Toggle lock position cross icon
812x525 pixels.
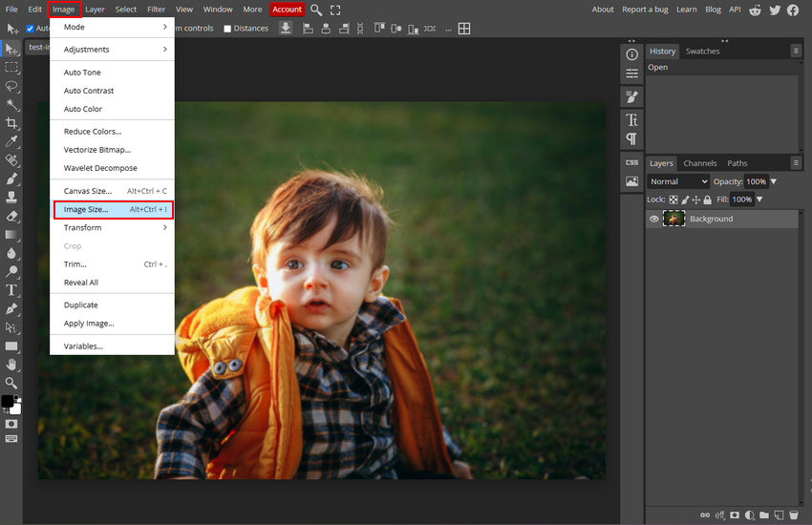(x=696, y=199)
